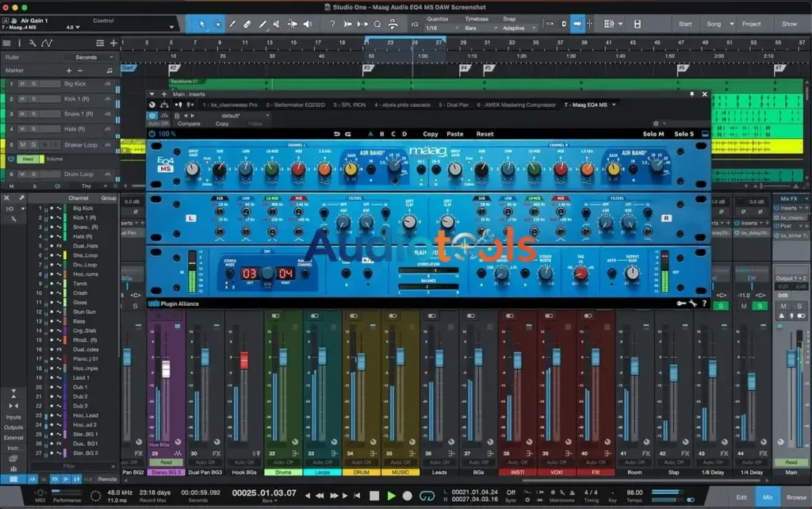812x509 pixels.
Task: Click the tempo field showing 98.00
Action: click(x=636, y=493)
